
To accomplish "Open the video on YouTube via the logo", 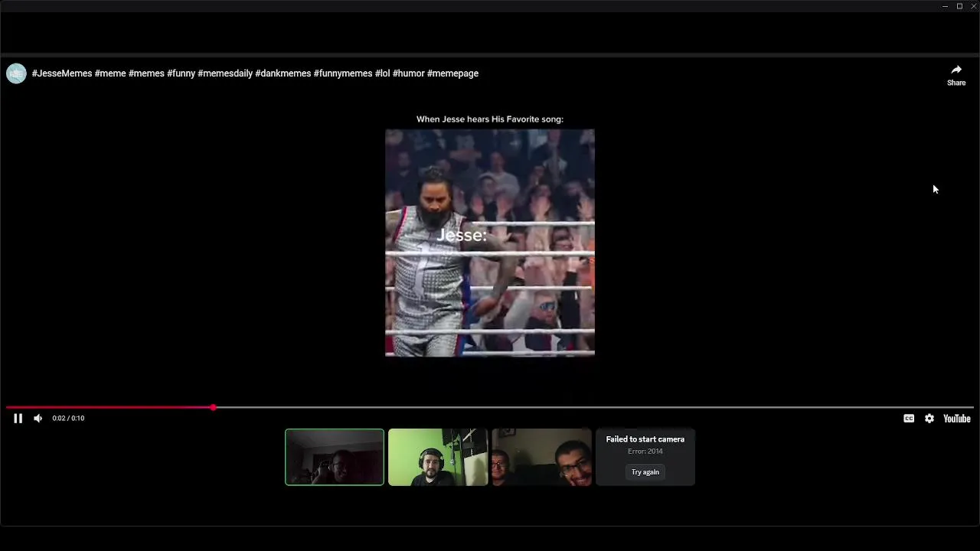I will pos(957,419).
